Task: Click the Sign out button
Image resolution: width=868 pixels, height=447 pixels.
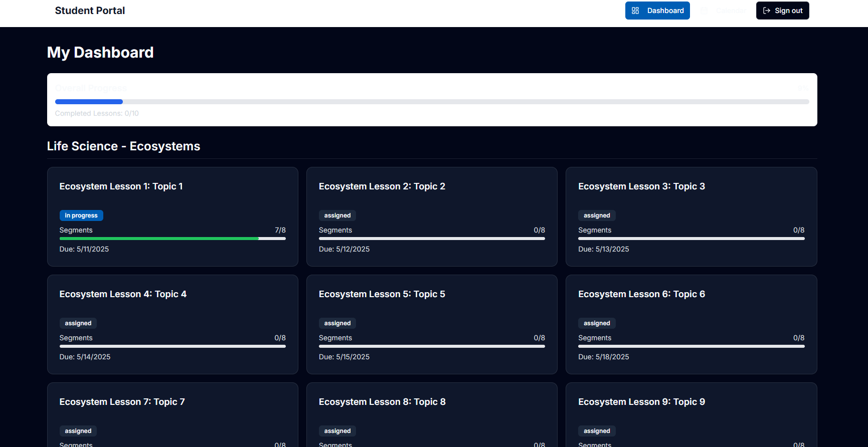Action: click(782, 11)
